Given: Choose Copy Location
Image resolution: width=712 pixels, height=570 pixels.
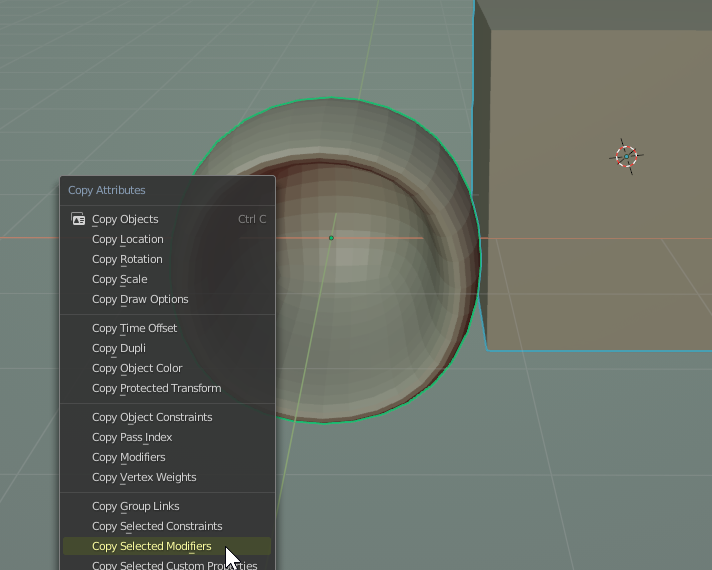Looking at the screenshot, I should pyautogui.click(x=167, y=239).
